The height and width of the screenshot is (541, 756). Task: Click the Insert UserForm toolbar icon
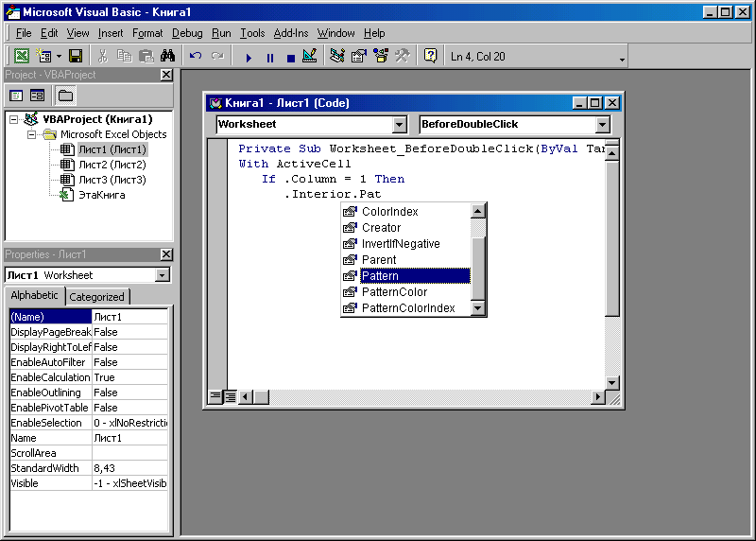(43, 56)
